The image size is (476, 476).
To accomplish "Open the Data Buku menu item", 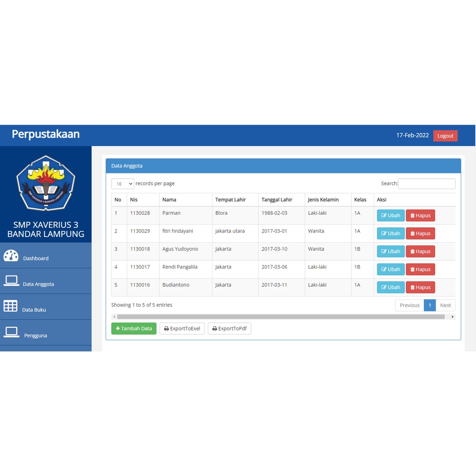I will tap(46, 307).
